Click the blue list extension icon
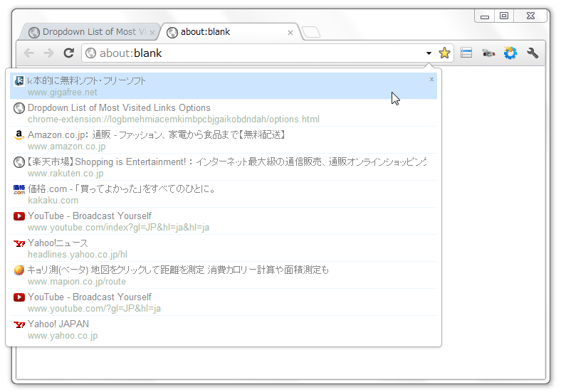Image resolution: width=561 pixels, height=392 pixels. point(466,53)
